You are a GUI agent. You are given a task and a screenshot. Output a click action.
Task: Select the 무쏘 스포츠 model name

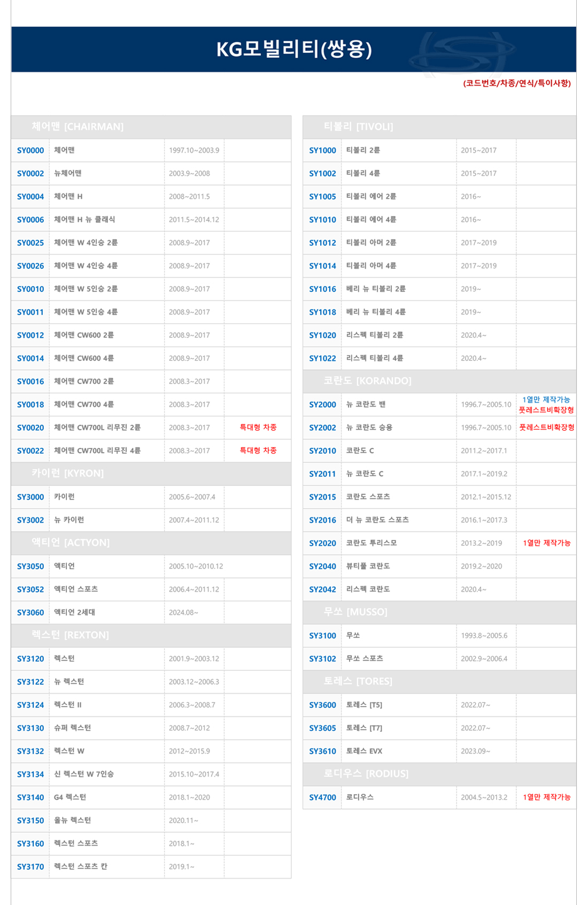click(x=365, y=659)
